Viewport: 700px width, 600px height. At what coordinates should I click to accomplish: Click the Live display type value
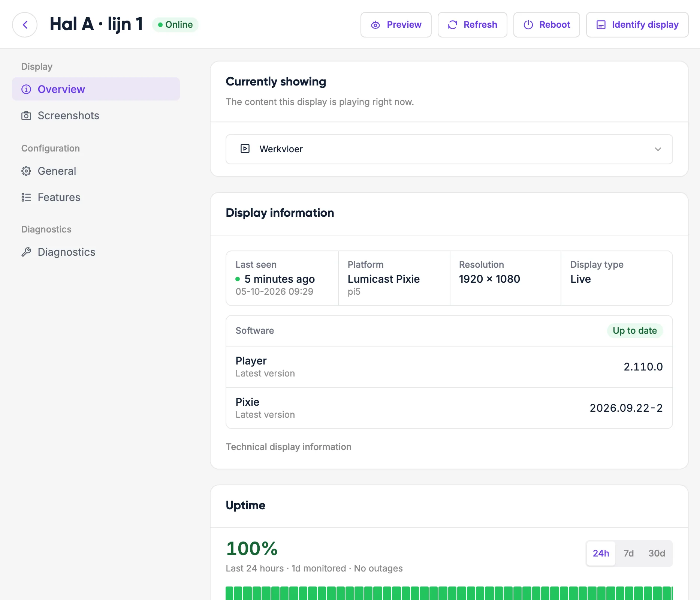pyautogui.click(x=580, y=279)
